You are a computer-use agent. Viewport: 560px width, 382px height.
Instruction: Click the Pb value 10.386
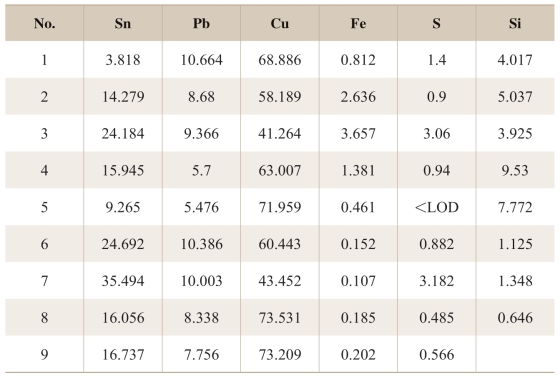[x=201, y=244]
